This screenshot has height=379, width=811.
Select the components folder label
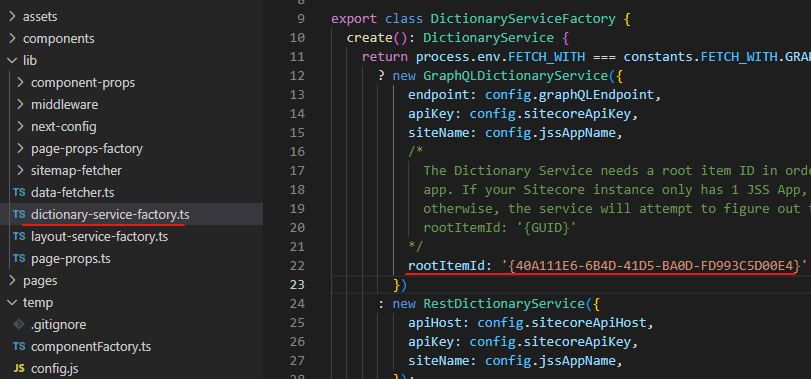[58, 39]
